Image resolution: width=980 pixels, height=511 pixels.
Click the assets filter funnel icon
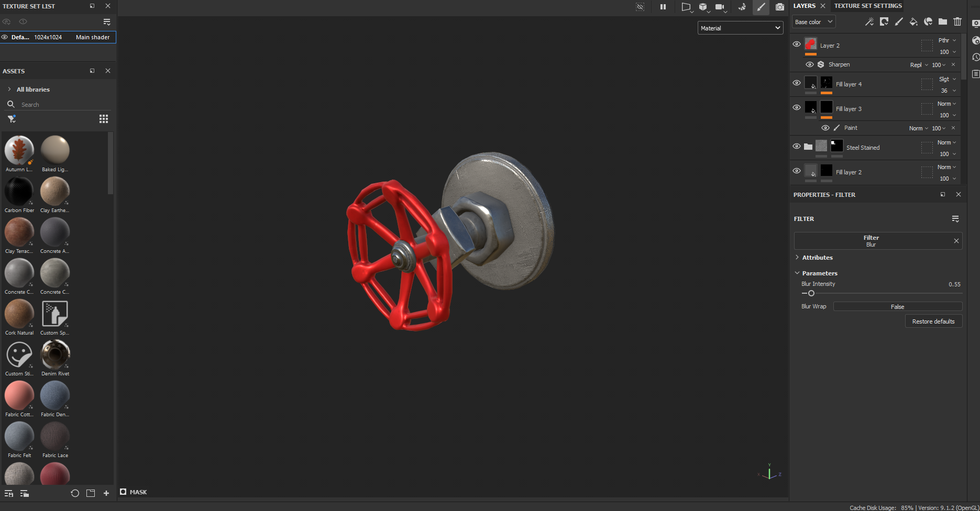click(12, 119)
